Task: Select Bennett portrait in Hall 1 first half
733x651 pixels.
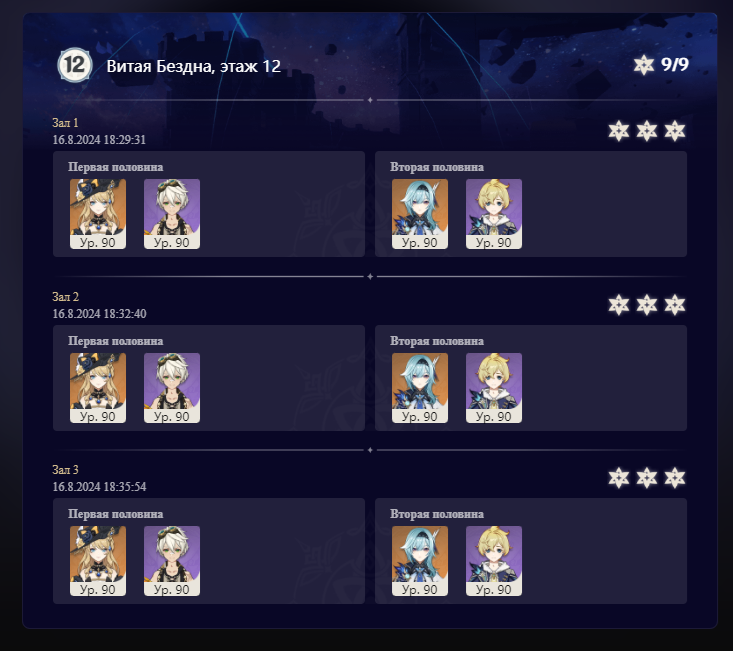Action: coord(172,214)
